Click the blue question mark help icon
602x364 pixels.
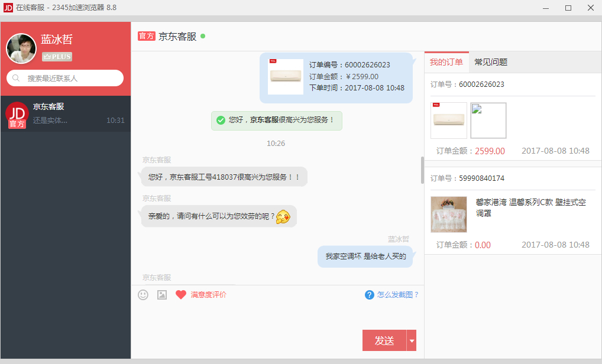(x=370, y=295)
